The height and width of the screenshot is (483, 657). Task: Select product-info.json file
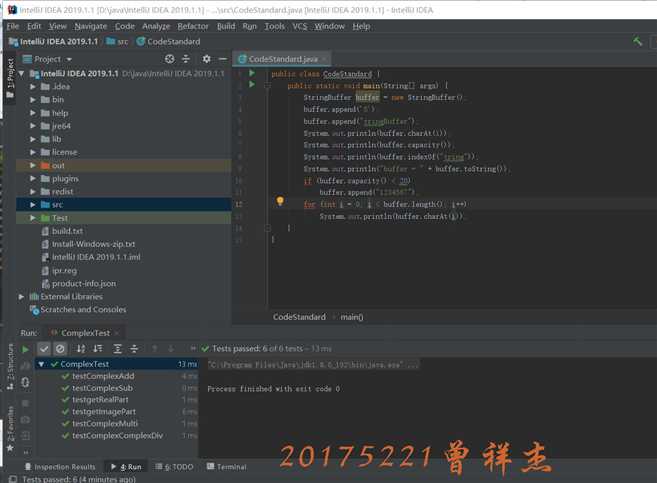click(x=84, y=284)
